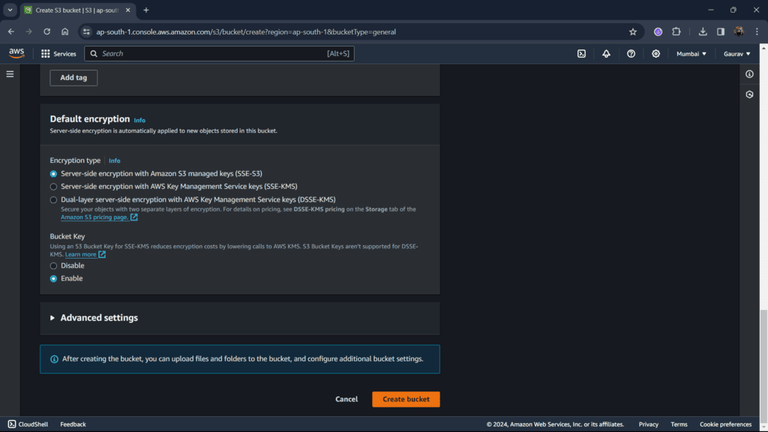Go forward in the browser
Image resolution: width=768 pixels, height=432 pixels.
(29, 32)
